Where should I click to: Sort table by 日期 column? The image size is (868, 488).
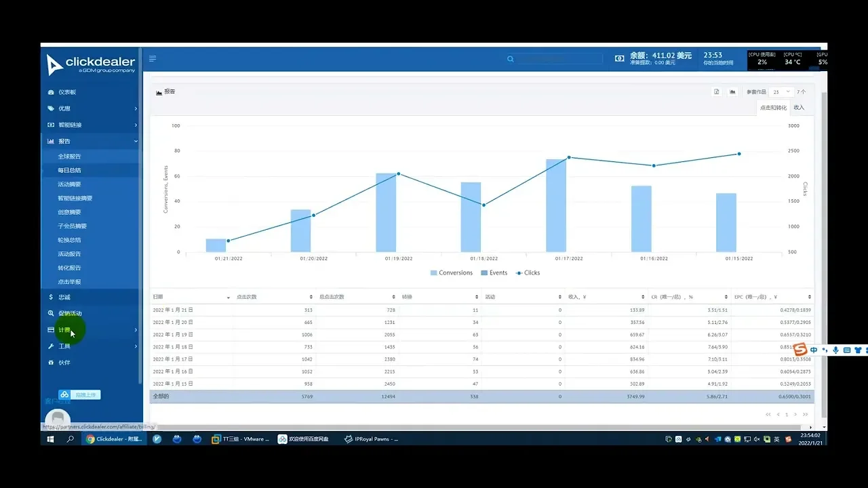191,297
